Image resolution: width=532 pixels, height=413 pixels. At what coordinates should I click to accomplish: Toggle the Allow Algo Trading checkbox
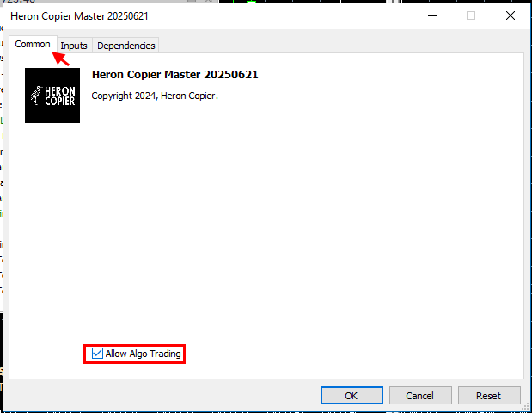[97, 354]
